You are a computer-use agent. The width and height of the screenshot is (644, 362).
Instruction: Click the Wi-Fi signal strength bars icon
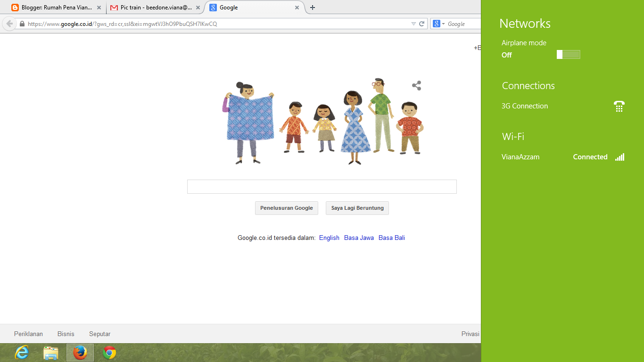(x=619, y=157)
